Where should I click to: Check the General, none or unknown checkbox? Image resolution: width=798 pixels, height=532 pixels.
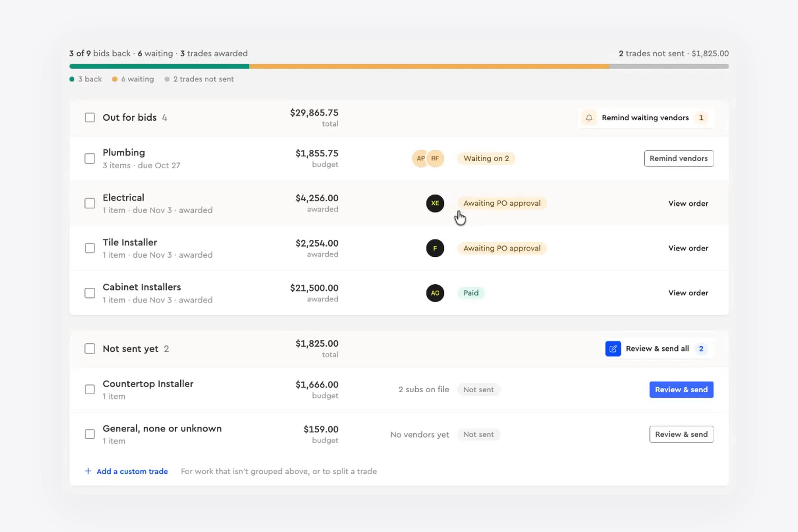[x=89, y=434]
